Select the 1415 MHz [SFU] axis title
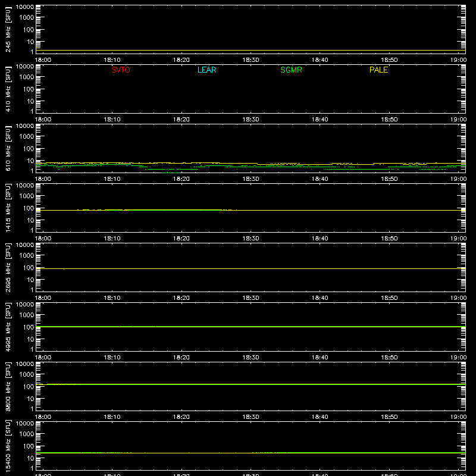This screenshot has width=476, height=476. tap(8, 208)
